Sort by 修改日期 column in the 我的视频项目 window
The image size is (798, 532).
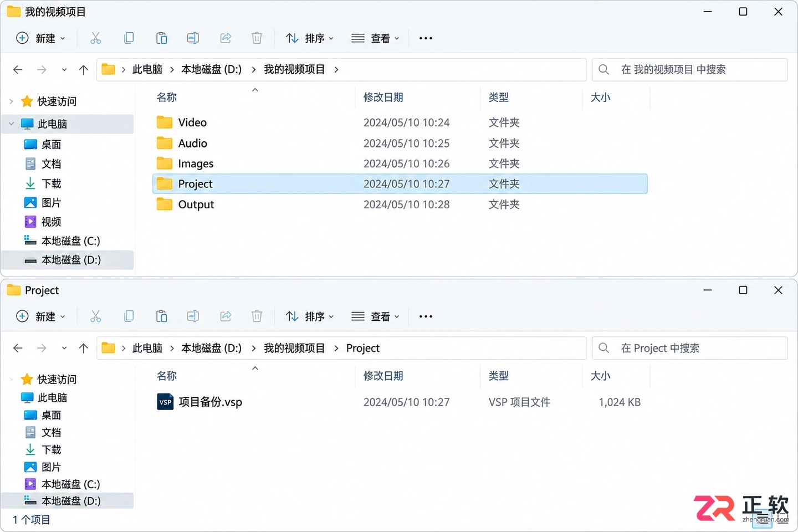coord(383,98)
